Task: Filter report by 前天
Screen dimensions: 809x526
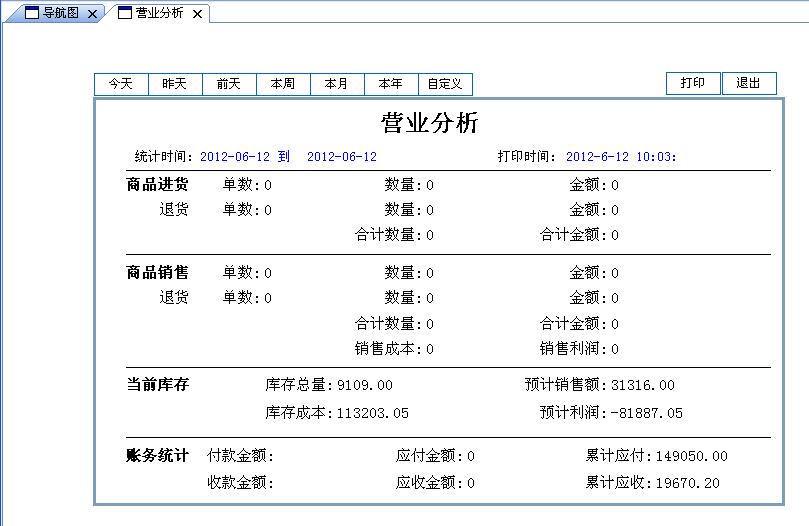Action: (x=229, y=84)
